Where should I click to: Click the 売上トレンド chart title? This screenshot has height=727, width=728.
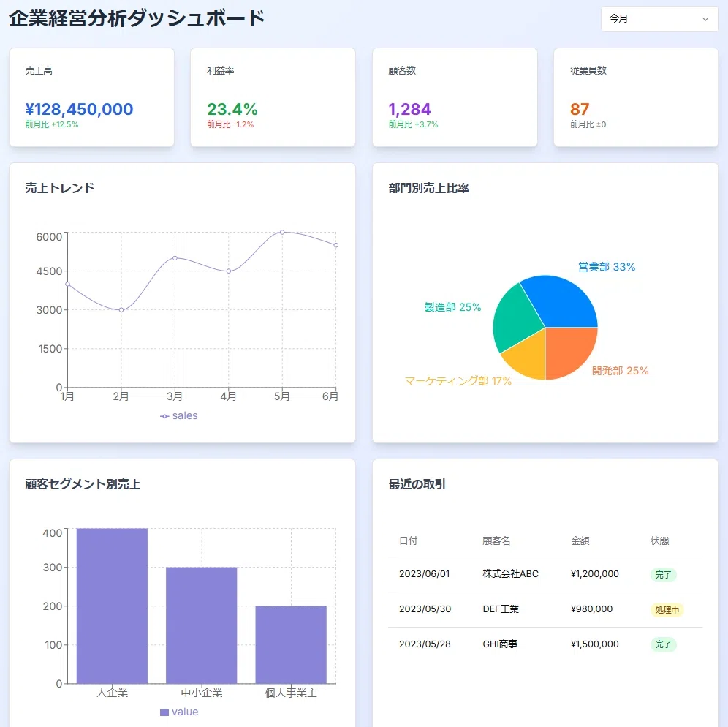[59, 188]
